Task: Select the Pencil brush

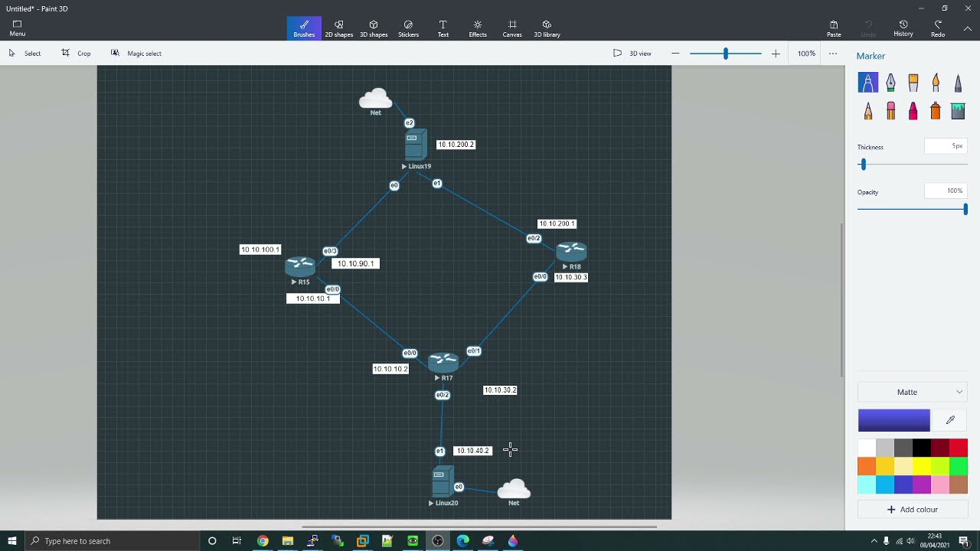Action: (x=867, y=111)
